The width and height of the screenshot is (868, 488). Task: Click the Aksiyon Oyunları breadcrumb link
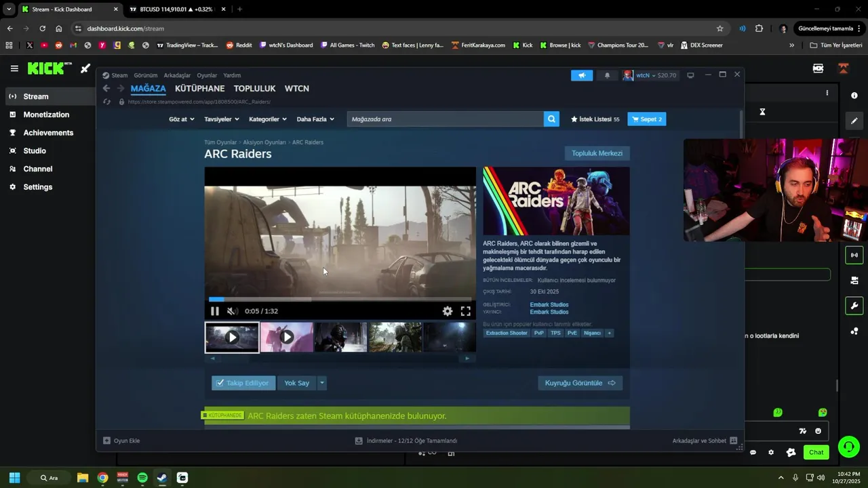click(x=264, y=142)
